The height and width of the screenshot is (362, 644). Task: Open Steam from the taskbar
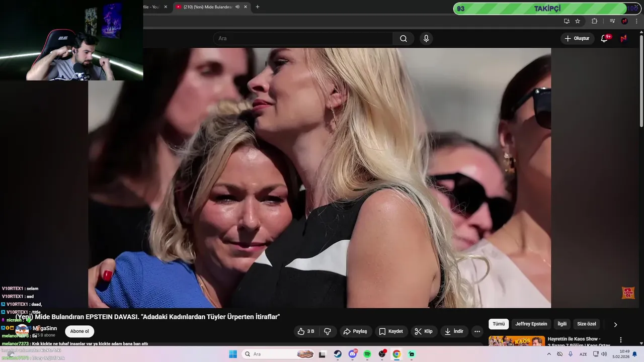(x=338, y=354)
